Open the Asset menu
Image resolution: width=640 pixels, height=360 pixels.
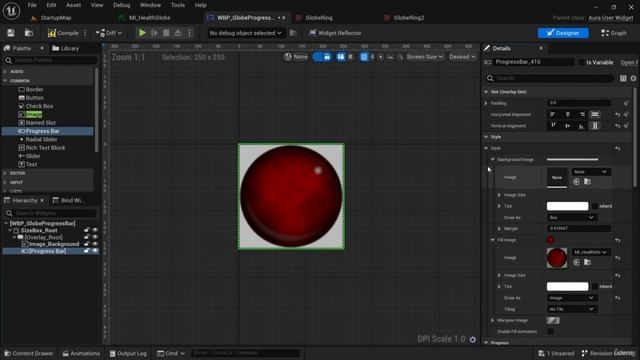(x=73, y=5)
